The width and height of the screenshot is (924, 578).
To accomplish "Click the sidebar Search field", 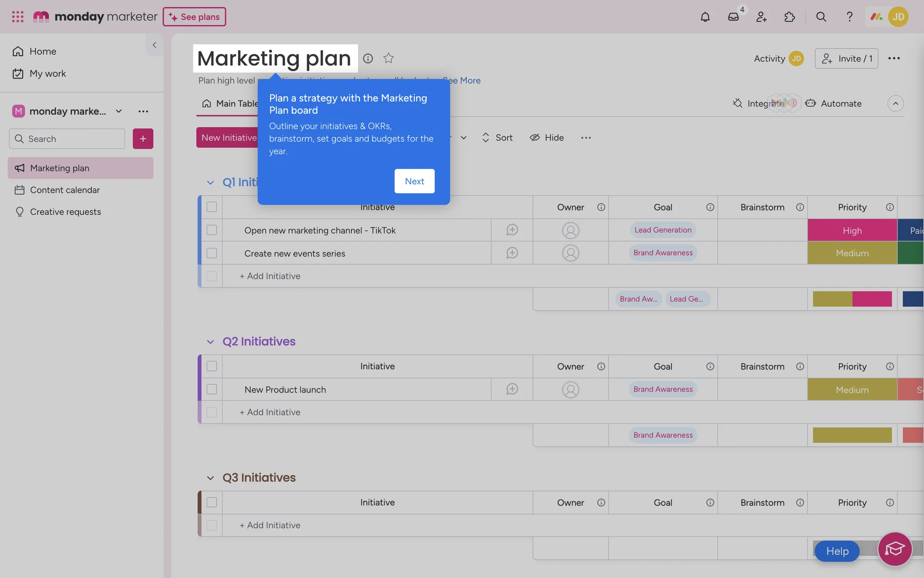I will (x=67, y=139).
